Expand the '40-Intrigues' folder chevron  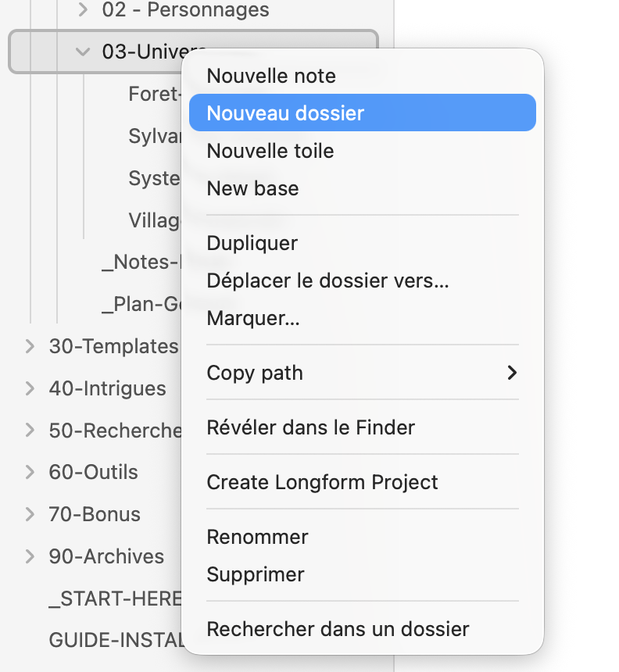coord(30,388)
